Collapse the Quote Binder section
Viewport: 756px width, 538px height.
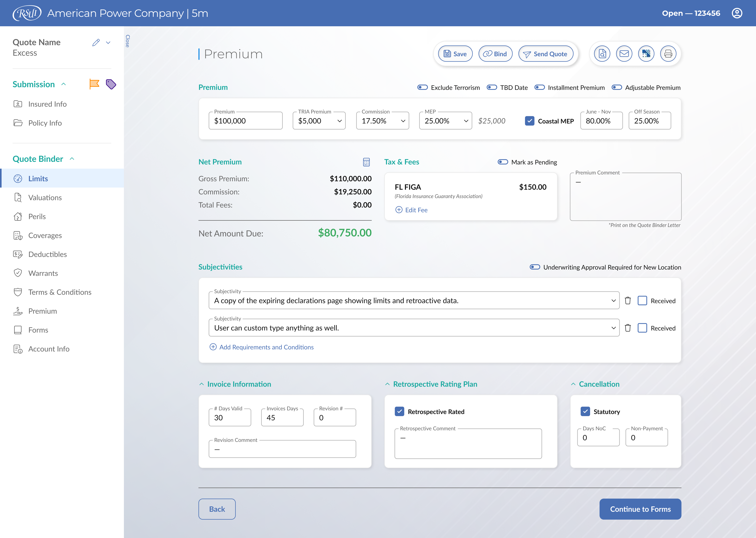72,159
